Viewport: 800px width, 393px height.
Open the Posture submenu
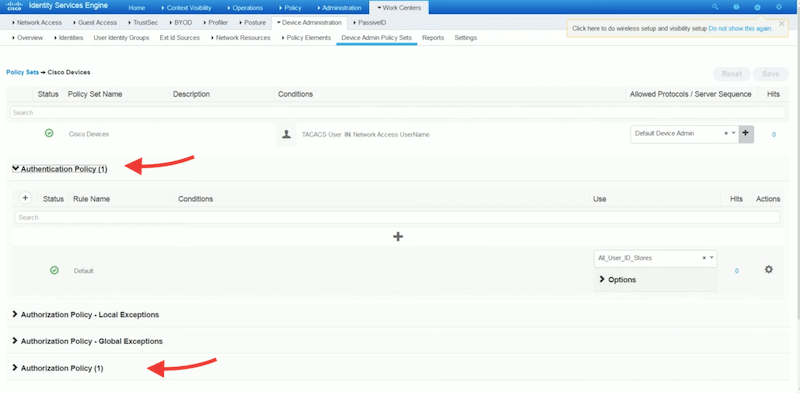[x=252, y=22]
